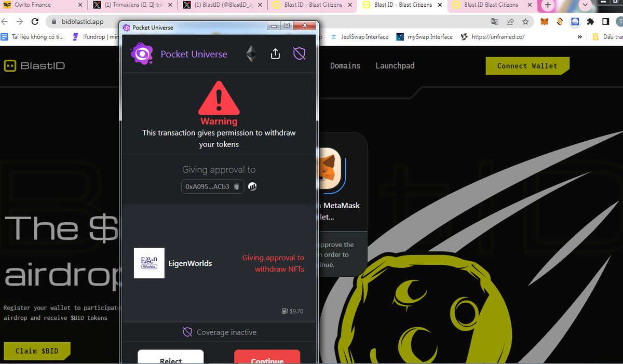Click the Ethereum network icon in Pocket Universe
The width and height of the screenshot is (623, 364).
click(x=251, y=54)
